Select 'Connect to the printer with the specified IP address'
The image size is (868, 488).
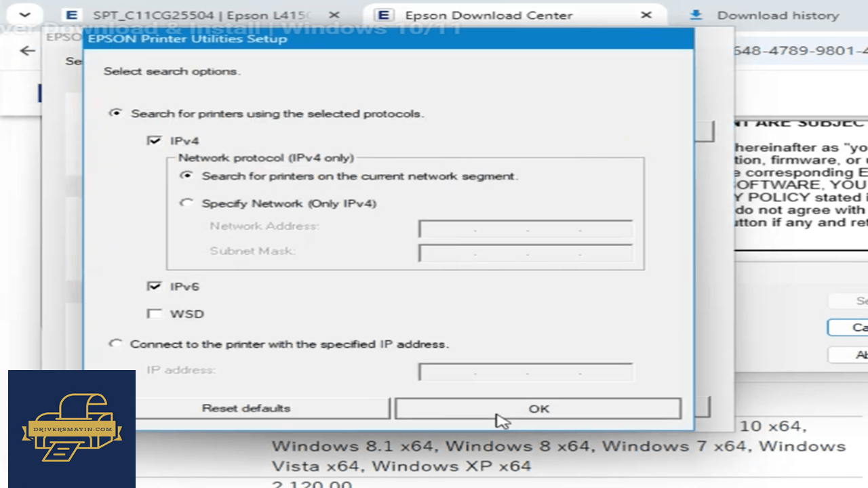point(116,344)
